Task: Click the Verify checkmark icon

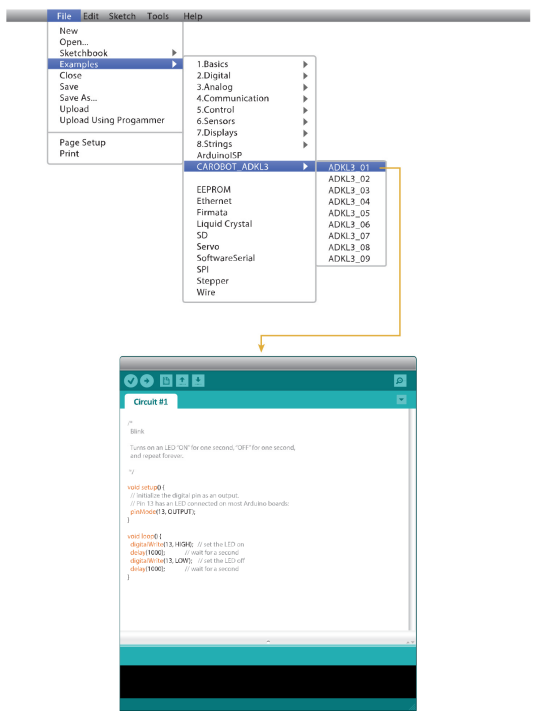Action: 130,381
